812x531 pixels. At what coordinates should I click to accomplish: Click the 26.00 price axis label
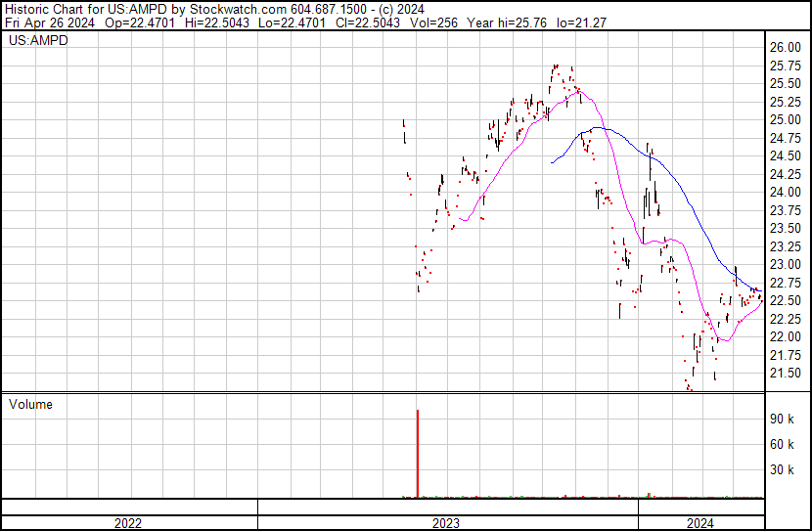[785, 47]
